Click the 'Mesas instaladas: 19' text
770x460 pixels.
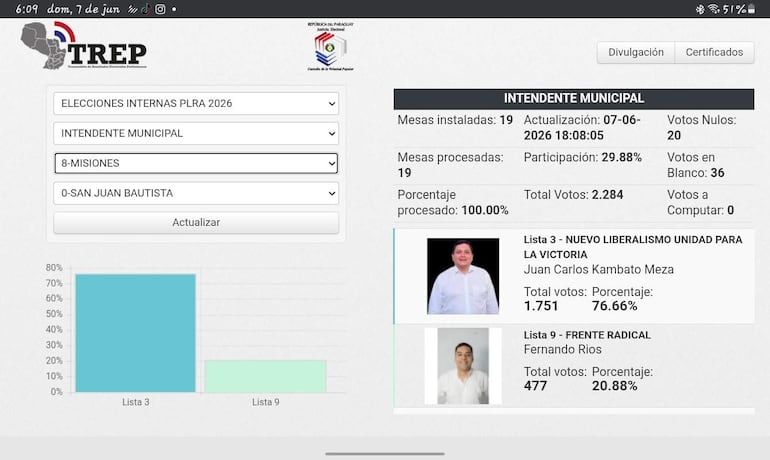coord(455,120)
